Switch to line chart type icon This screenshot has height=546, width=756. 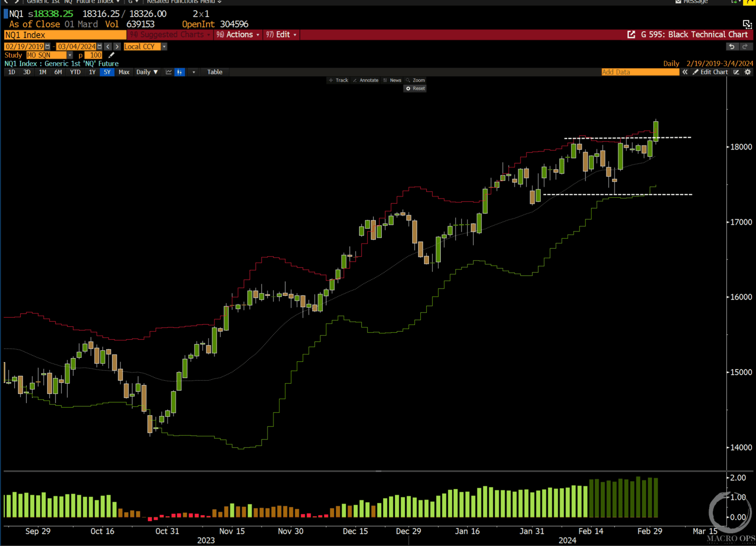click(169, 72)
